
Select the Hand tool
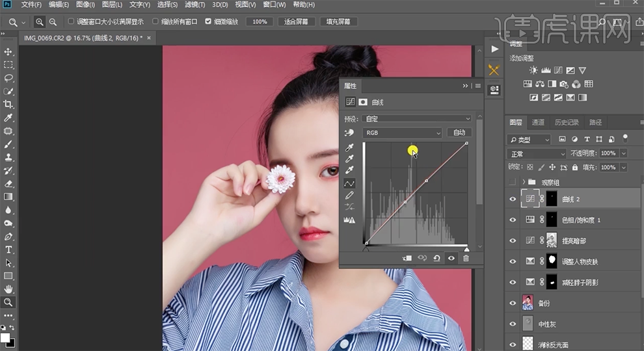[8, 289]
